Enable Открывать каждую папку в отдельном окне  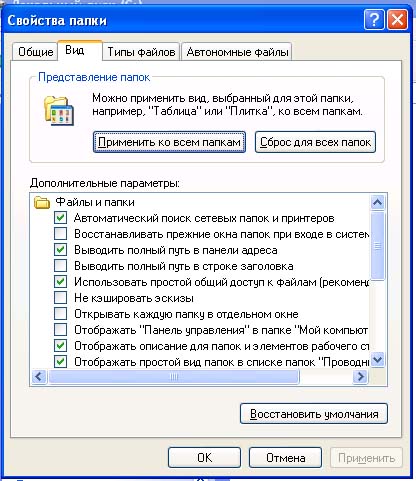(60, 314)
